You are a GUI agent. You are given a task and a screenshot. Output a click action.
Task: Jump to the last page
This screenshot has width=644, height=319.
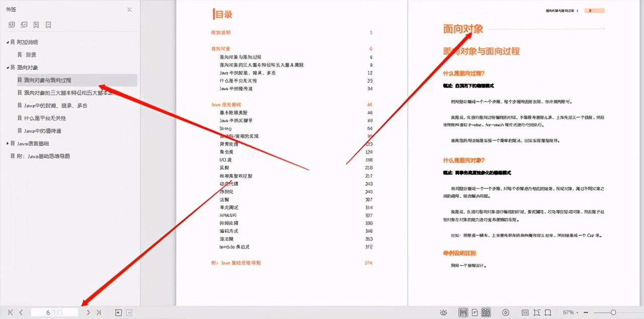pos(99,312)
